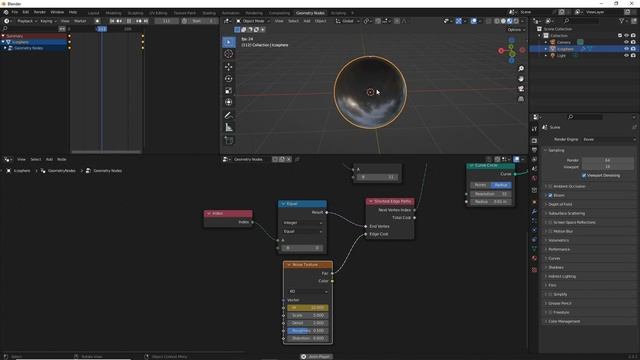This screenshot has height=360, width=640.
Task: Open the Output properties tab
Action: (x=534, y=150)
